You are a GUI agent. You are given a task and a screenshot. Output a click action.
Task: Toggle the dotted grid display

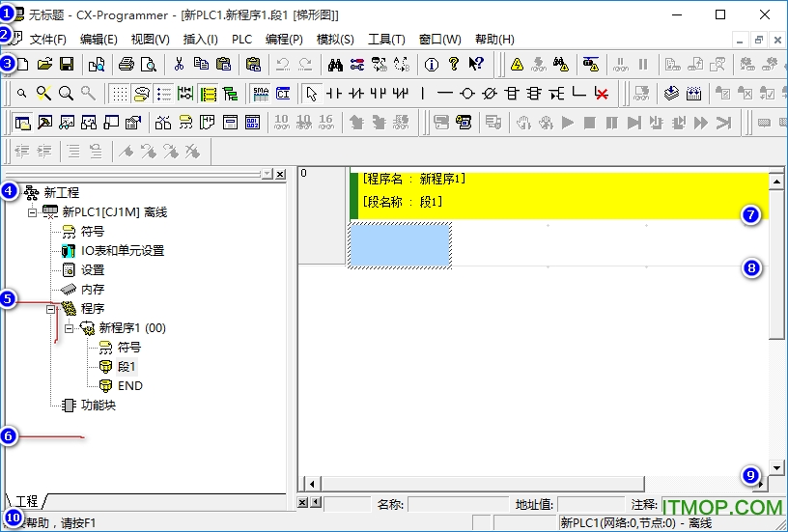(119, 94)
